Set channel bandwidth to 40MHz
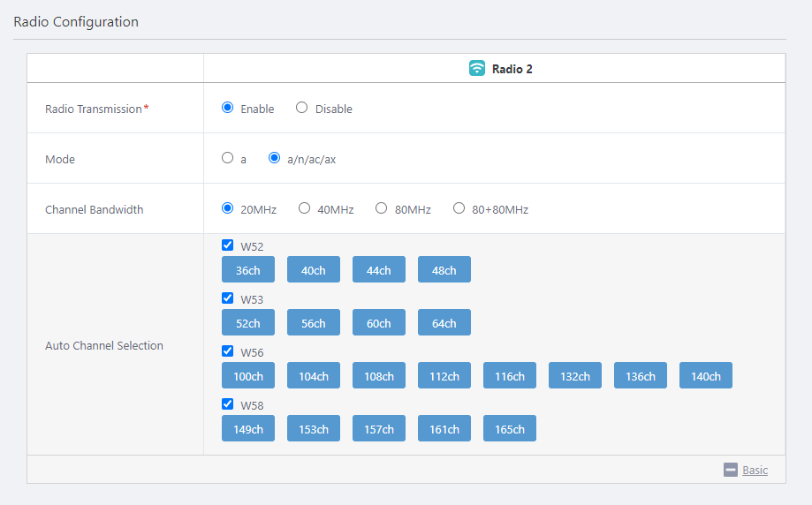 305,208
